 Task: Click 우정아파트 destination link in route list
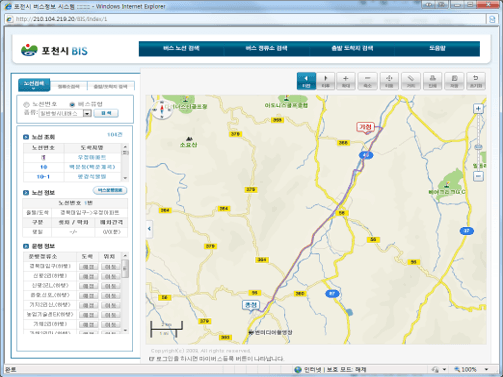point(92,157)
